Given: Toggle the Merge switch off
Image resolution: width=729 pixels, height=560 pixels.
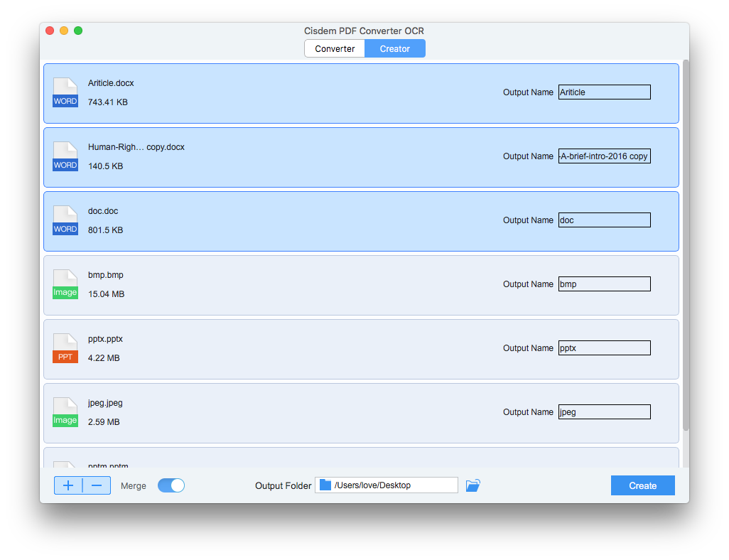Looking at the screenshot, I should pos(171,485).
